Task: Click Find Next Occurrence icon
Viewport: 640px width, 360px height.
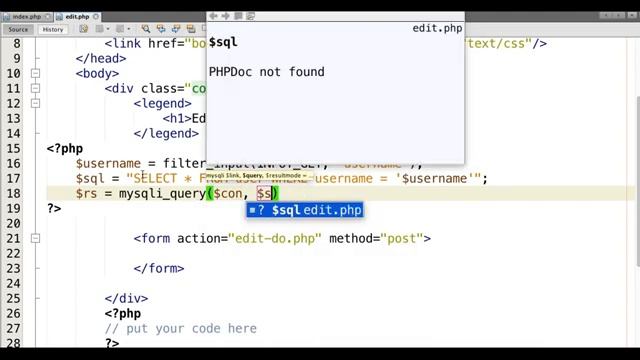Action: [176, 29]
